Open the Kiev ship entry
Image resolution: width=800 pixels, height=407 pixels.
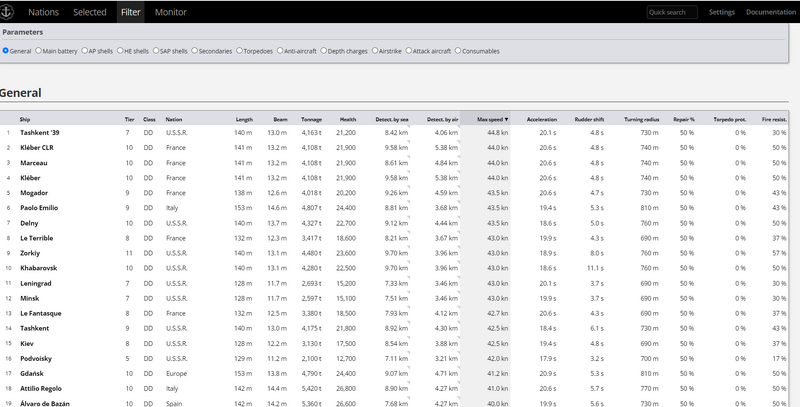point(27,343)
